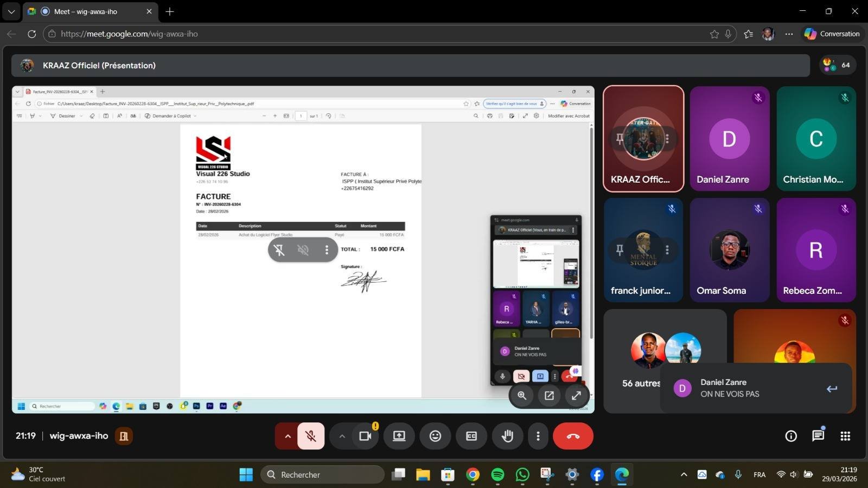This screenshot has height=488, width=868.
Task: Open a new browser tab
Action: point(170,11)
